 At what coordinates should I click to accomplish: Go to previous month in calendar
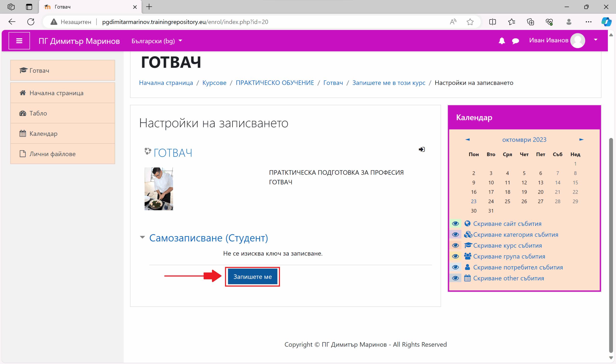[467, 140]
